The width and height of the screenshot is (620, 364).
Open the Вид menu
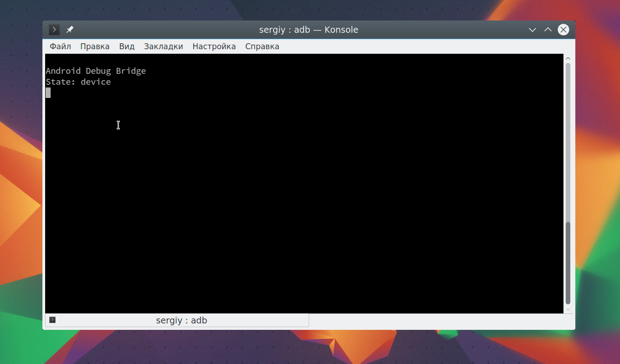[127, 46]
